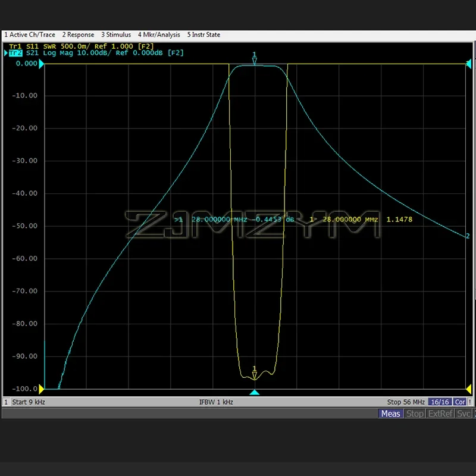Toggle the Stop sweep indicator

(x=415, y=414)
